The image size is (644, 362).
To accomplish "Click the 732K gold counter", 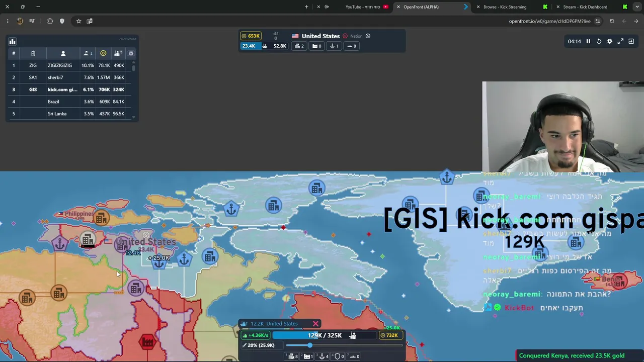I will pos(390,335).
